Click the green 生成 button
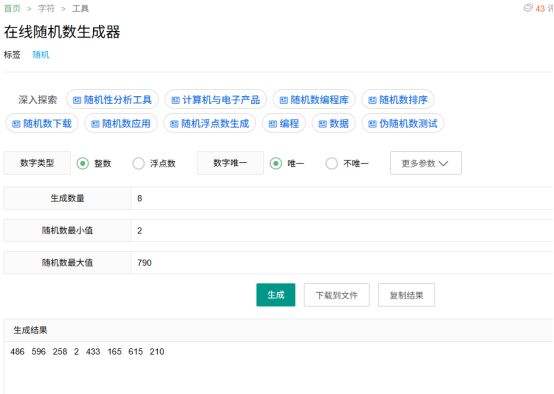 [276, 295]
